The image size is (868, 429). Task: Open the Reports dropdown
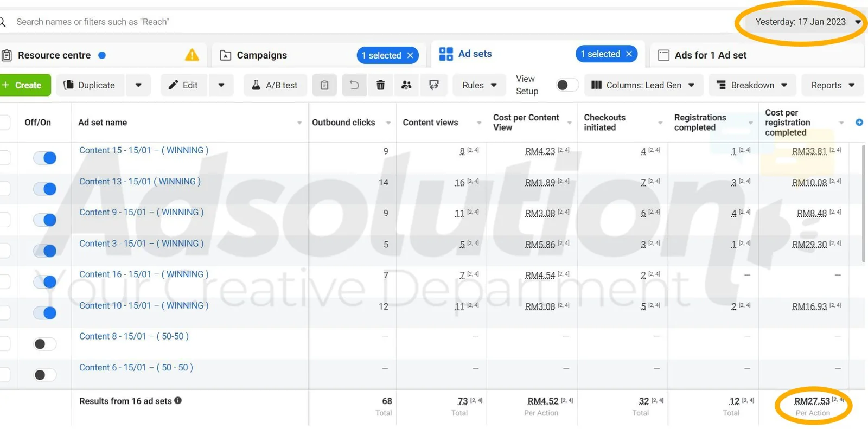833,85
